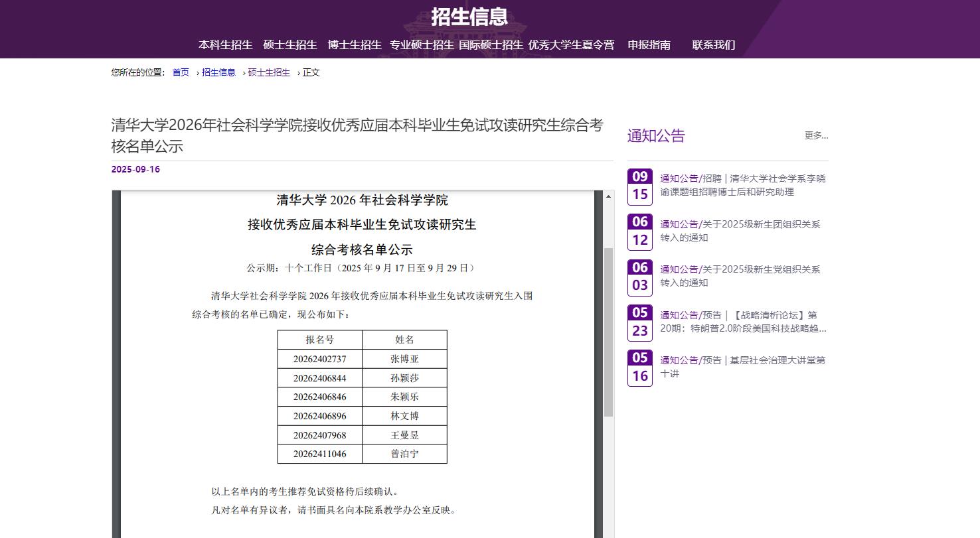Image resolution: width=980 pixels, height=538 pixels.
Task: Open 2025级新生党组织关系转入 notice
Action: tap(740, 276)
